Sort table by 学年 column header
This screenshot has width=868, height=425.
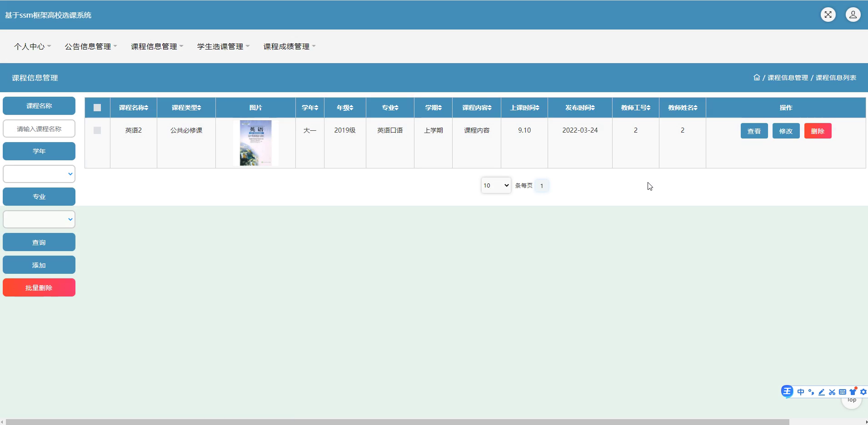(310, 108)
